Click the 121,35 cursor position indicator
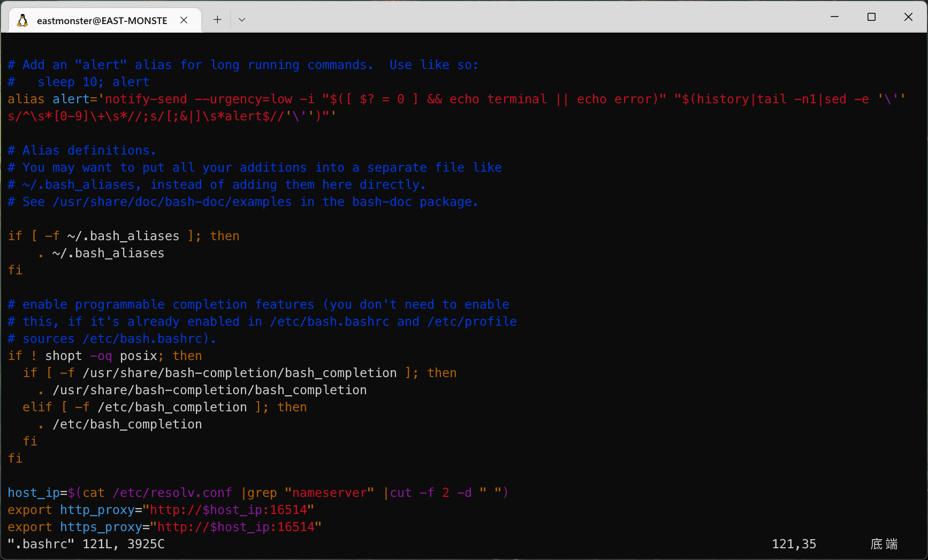This screenshot has height=560, width=928. (x=794, y=544)
